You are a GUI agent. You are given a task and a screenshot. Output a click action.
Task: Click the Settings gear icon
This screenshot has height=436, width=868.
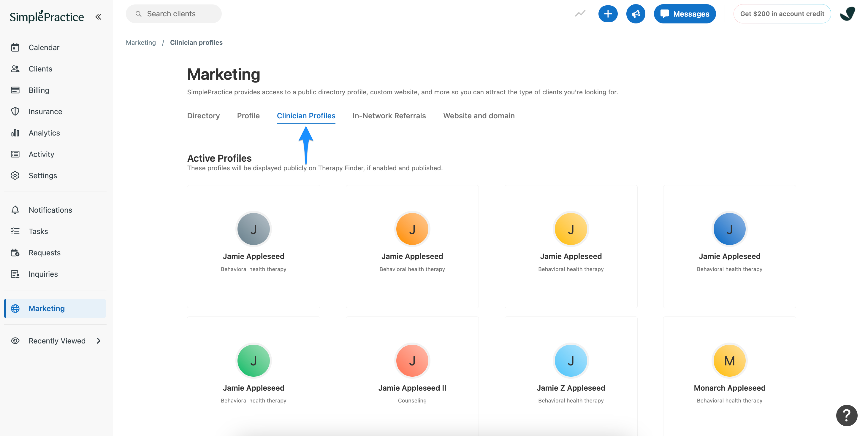[15, 175]
